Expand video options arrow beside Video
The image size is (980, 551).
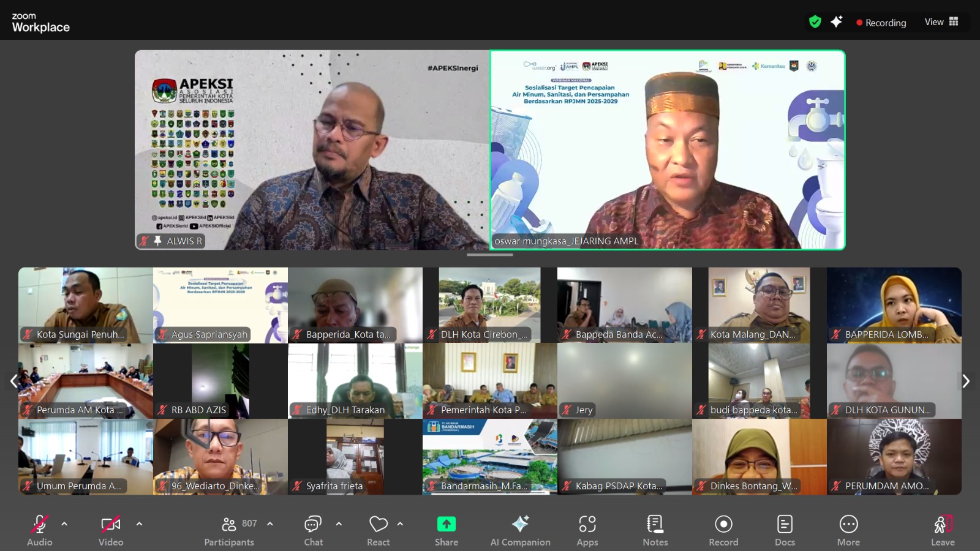point(139,524)
